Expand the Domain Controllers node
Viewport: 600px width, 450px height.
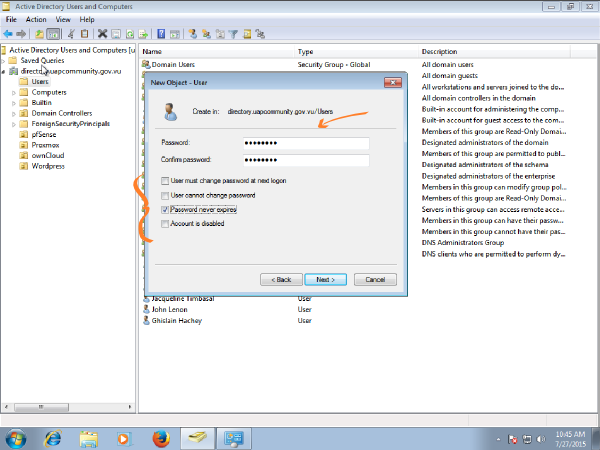point(14,114)
